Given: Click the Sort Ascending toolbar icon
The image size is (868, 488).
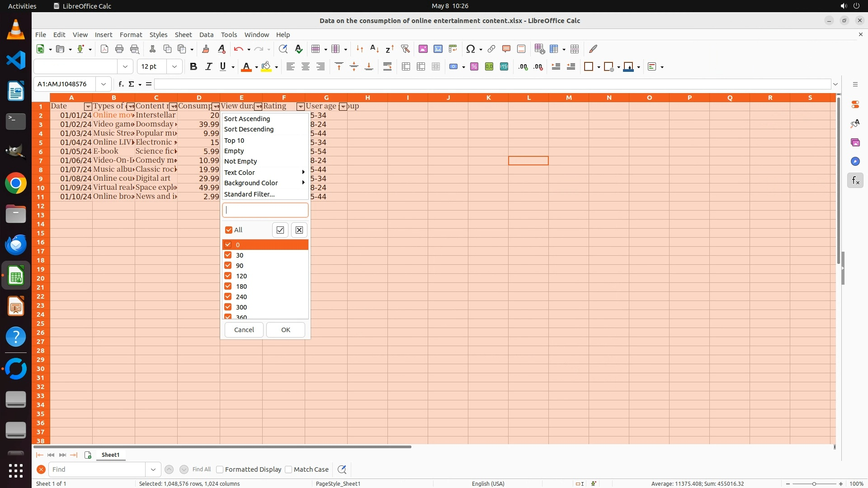Looking at the screenshot, I should click(374, 49).
